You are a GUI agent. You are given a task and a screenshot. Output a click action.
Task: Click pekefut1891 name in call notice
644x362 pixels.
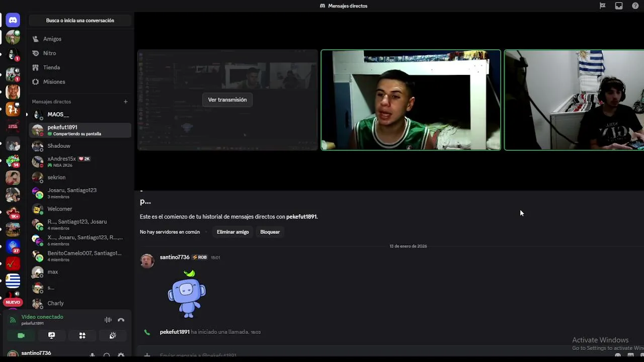point(175,332)
